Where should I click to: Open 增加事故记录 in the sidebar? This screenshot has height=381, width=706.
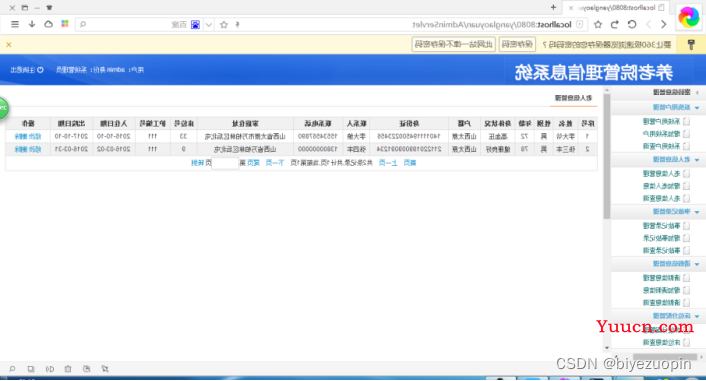click(661, 238)
